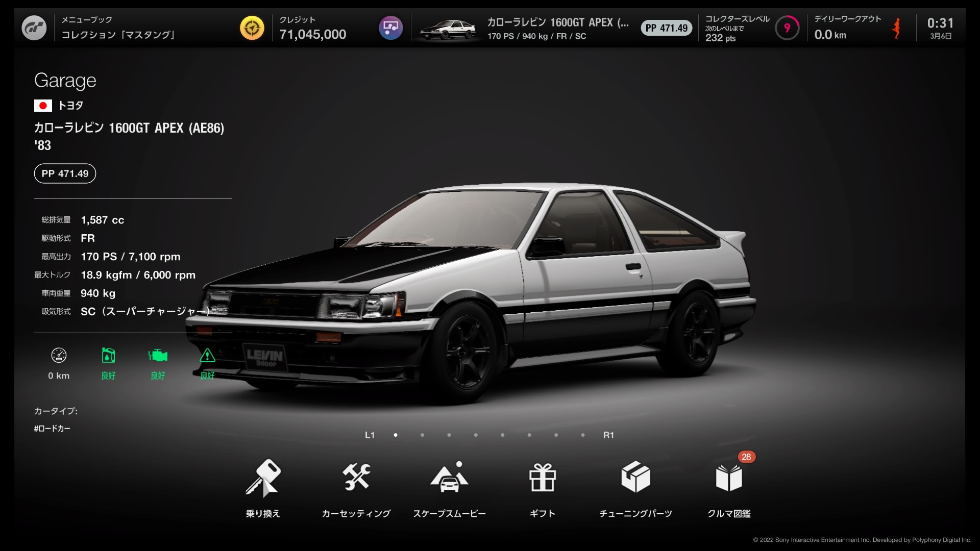Viewport: 980px width, 551px height.
Task: Click the 0:31 clock display
Action: click(940, 23)
